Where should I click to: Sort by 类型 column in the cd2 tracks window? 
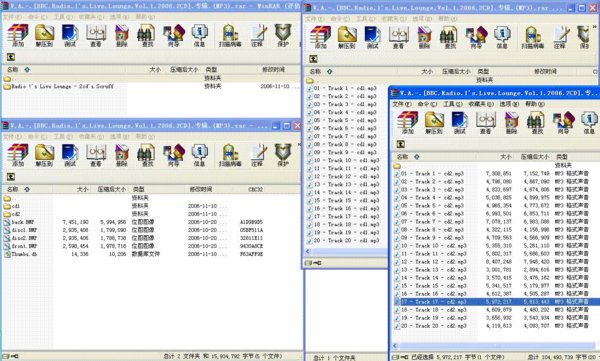point(562,157)
